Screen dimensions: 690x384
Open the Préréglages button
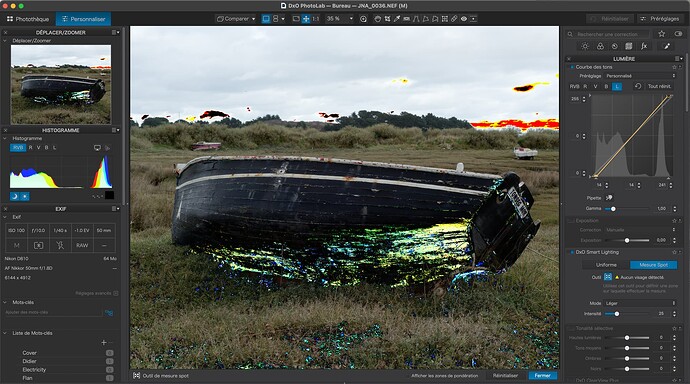660,19
